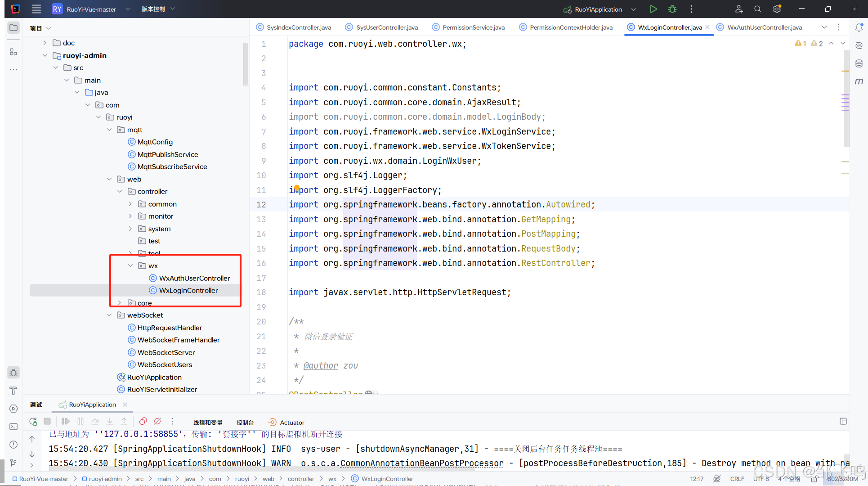868x486 pixels.
Task: Open project selector RuoYi-Vue-master dropdown
Action: [91, 9]
